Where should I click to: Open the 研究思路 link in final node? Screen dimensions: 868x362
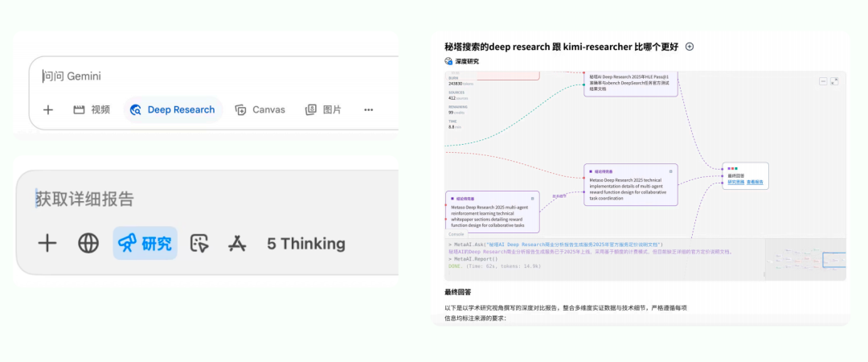pos(735,182)
